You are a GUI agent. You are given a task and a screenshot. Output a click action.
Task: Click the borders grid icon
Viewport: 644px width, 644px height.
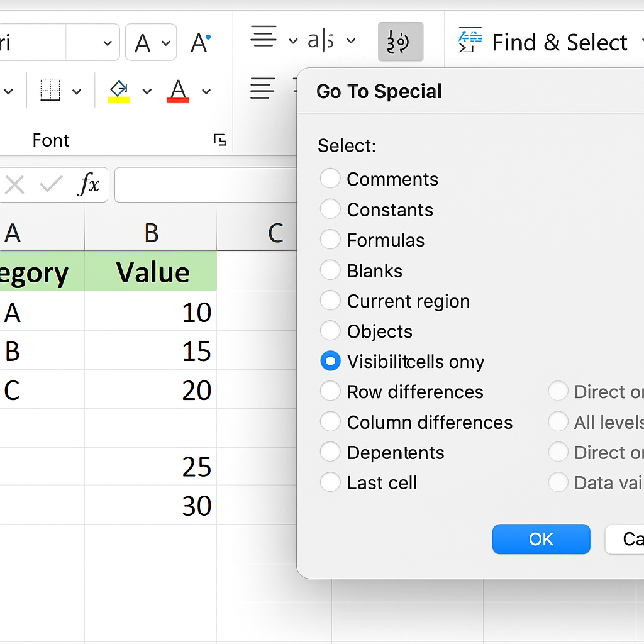tap(50, 91)
